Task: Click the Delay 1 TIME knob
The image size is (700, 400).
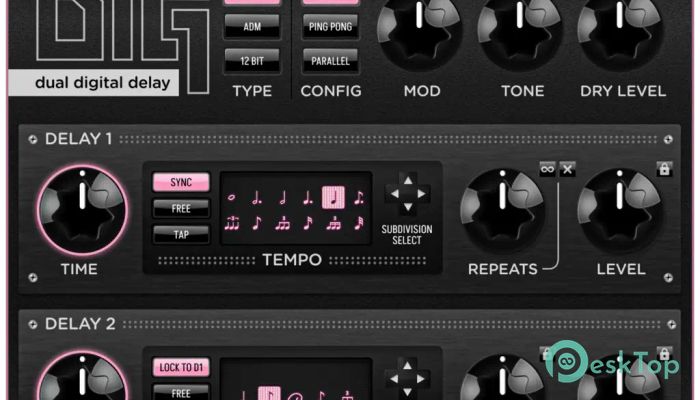Action: point(82,209)
